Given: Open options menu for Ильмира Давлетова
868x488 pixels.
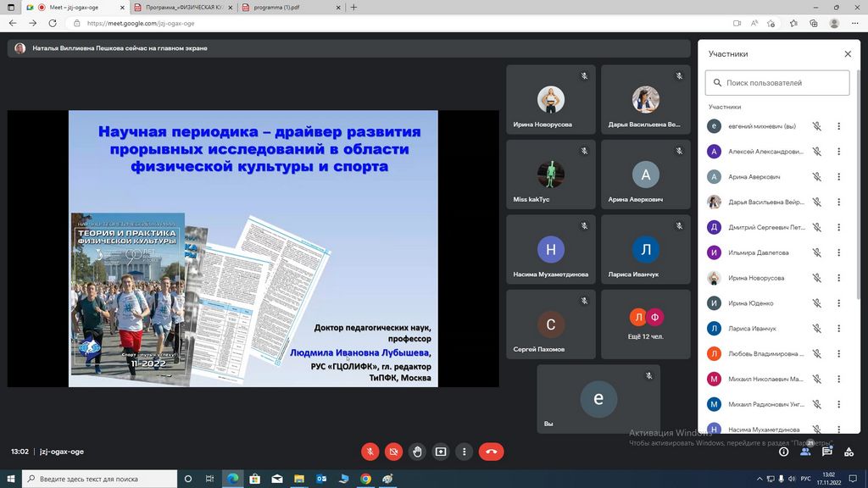Looking at the screenshot, I should 838,252.
